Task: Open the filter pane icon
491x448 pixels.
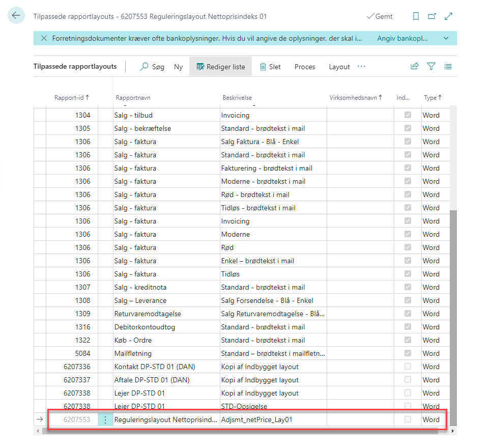Action: (431, 66)
